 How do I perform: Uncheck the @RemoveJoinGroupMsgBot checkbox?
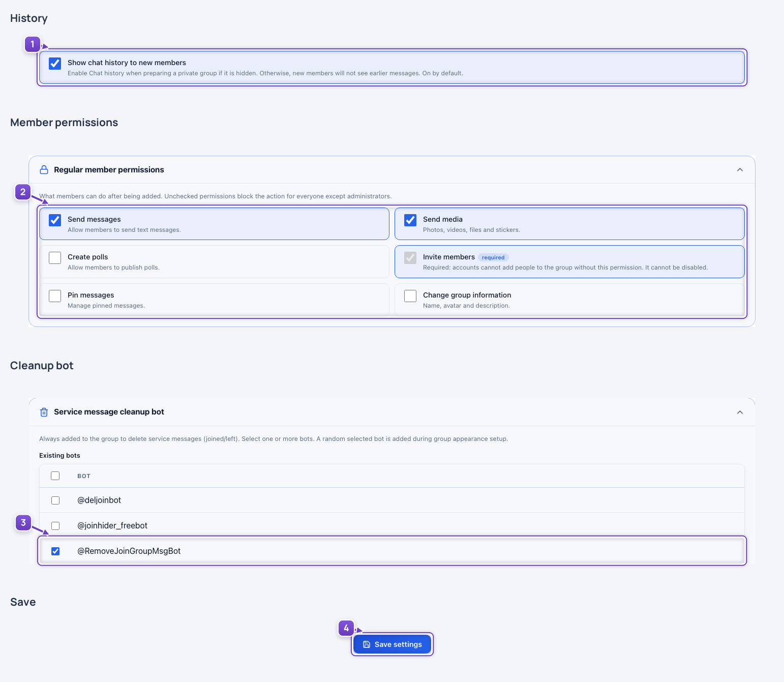[55, 551]
